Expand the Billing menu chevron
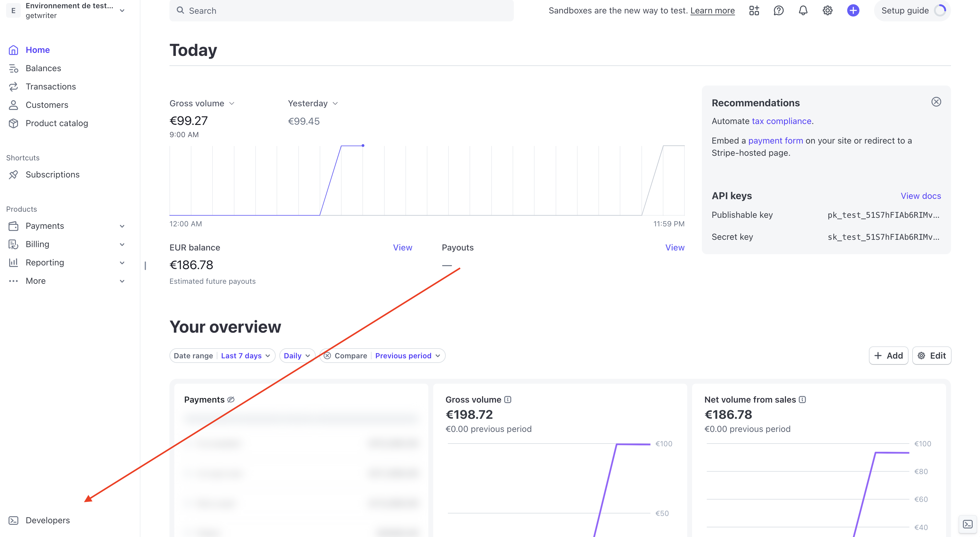 122,244
